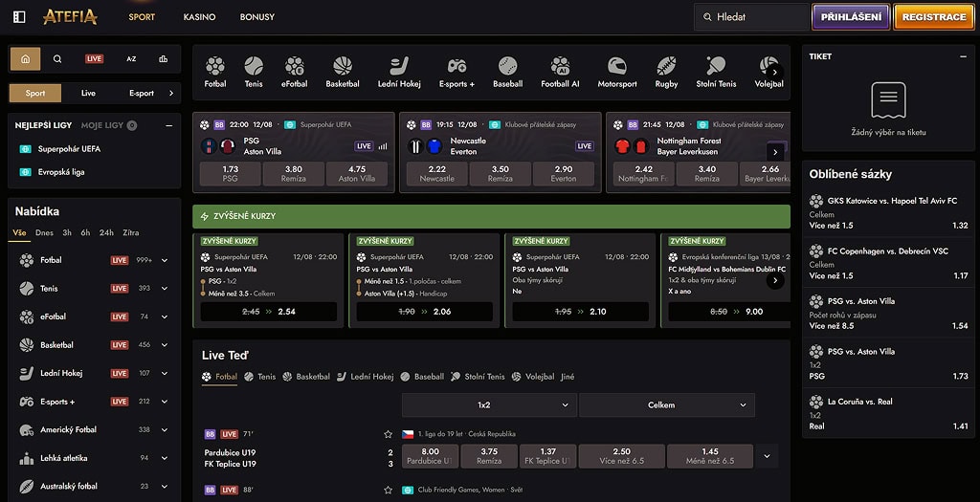980x502 pixels.
Task: Favorite the Pardubice U19 match star
Action: coord(389,434)
